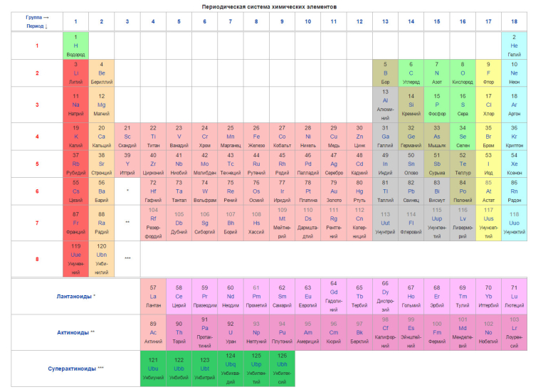
Task: Select element 121 Ubu green cell
Action: point(153,369)
